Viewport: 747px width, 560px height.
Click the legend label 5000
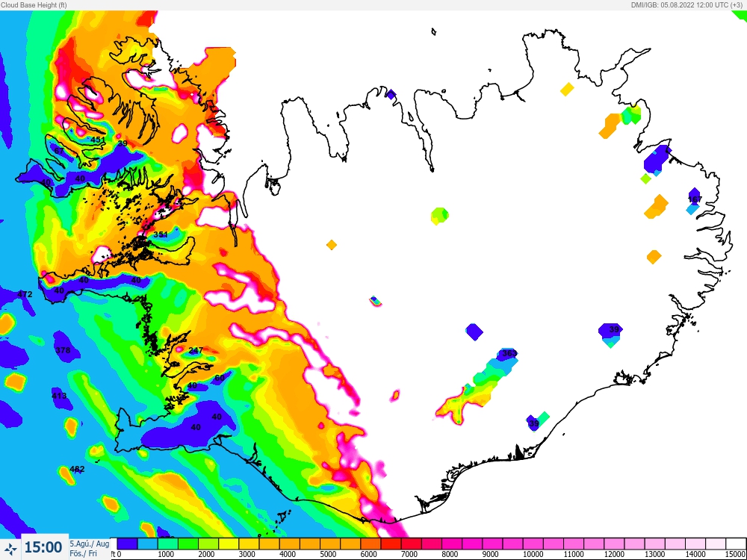[x=328, y=555]
